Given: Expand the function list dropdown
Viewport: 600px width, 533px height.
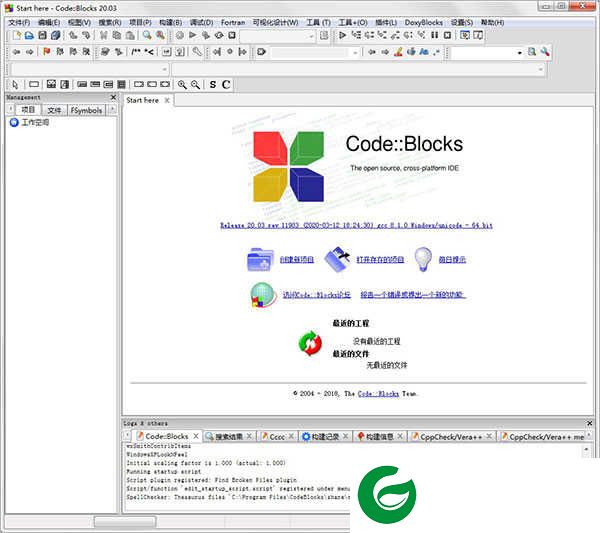Looking at the screenshot, I should [x=541, y=69].
